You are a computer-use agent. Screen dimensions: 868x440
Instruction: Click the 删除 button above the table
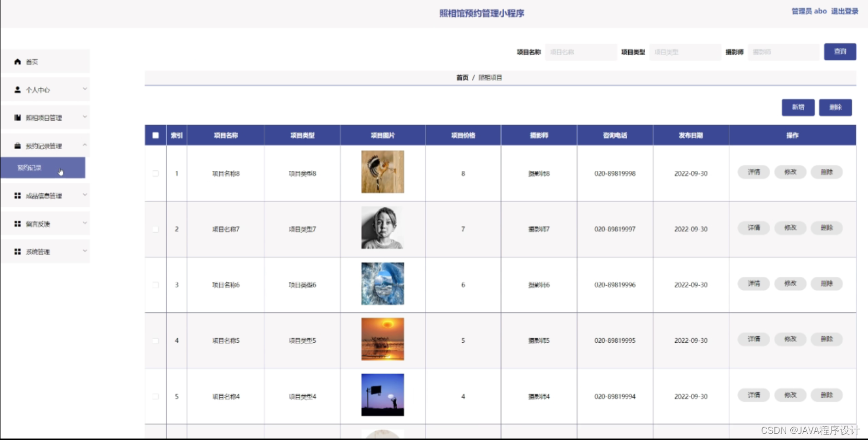(x=836, y=107)
